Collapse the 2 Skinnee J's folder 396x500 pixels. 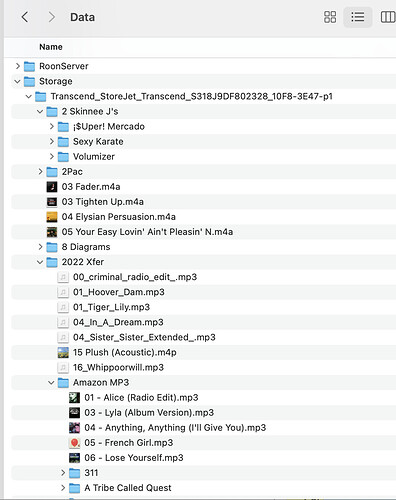(x=40, y=111)
